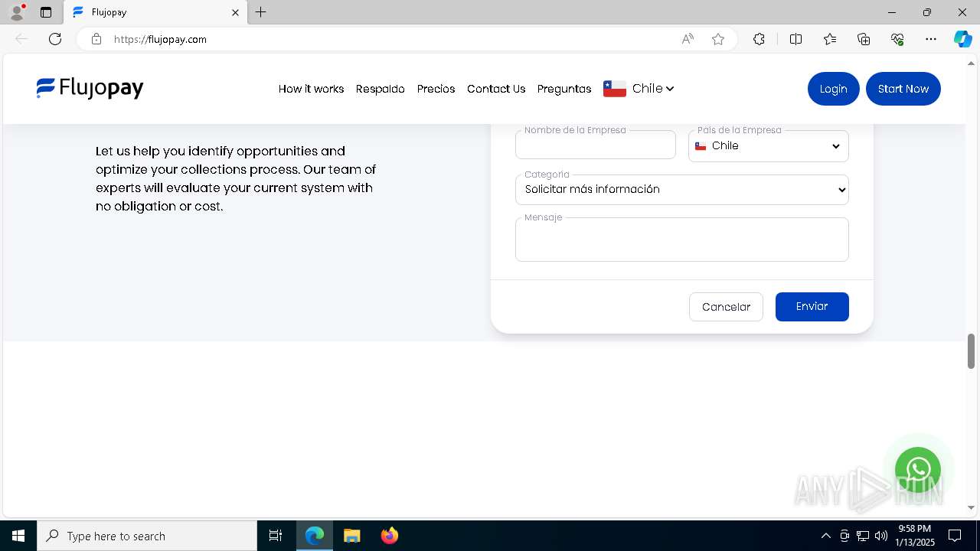
Task: Open the Favorites list icon
Action: coord(830,39)
